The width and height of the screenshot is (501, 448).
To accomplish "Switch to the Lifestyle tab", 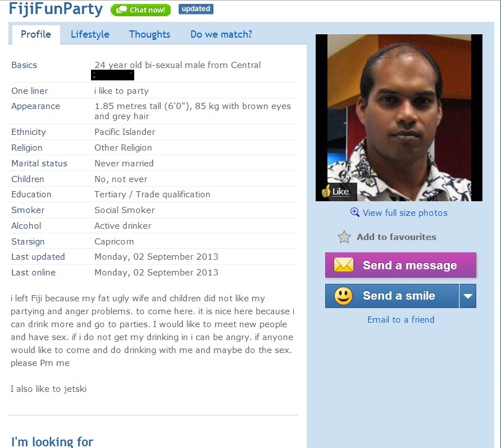I will (90, 34).
